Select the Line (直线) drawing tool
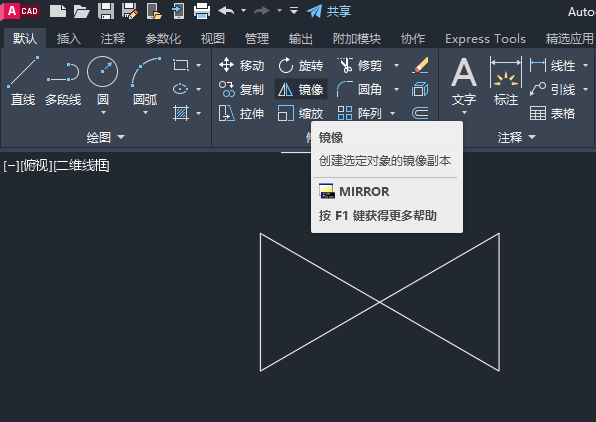Screen dimensions: 596x422 click(x=23, y=81)
